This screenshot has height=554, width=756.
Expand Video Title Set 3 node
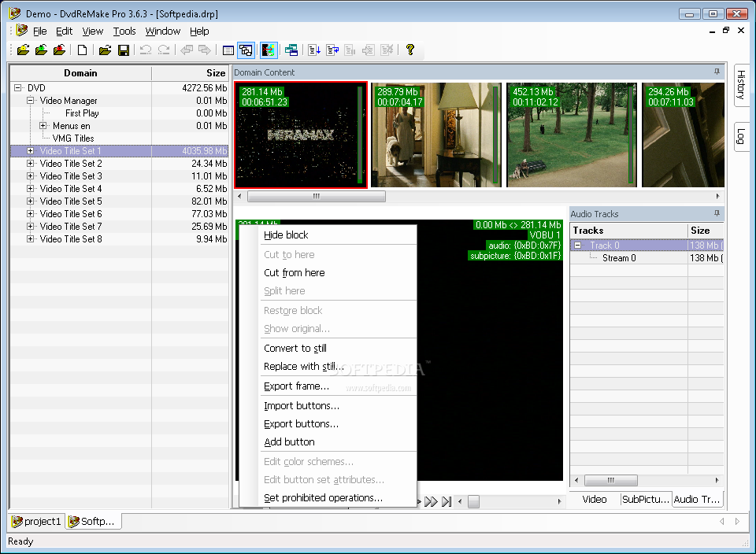(31, 175)
